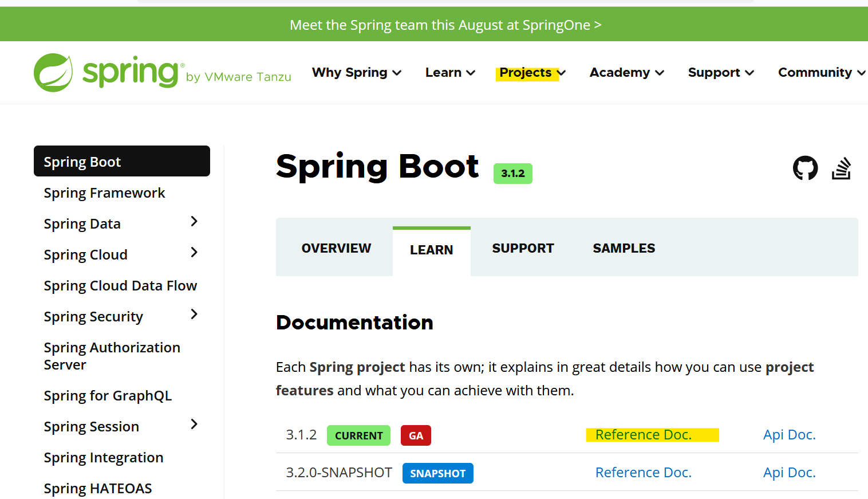Select Spring HATEOAS project
868x499 pixels.
[x=98, y=489]
